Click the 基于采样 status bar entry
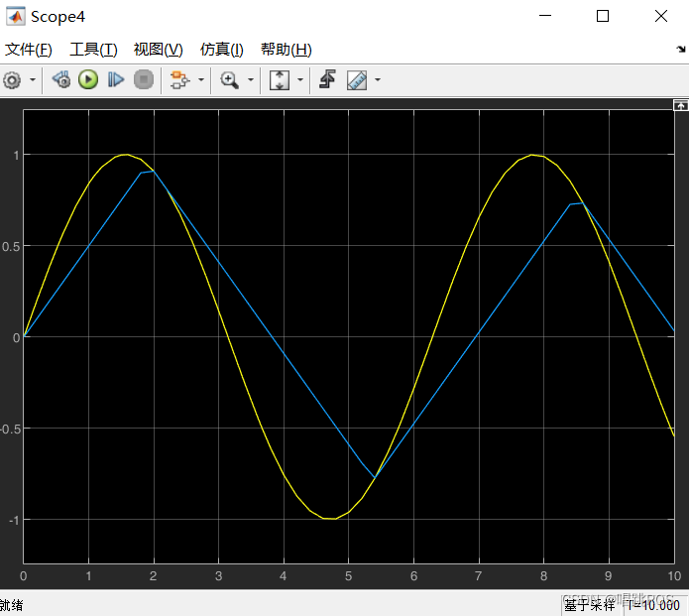This screenshot has width=689, height=616. point(590,605)
